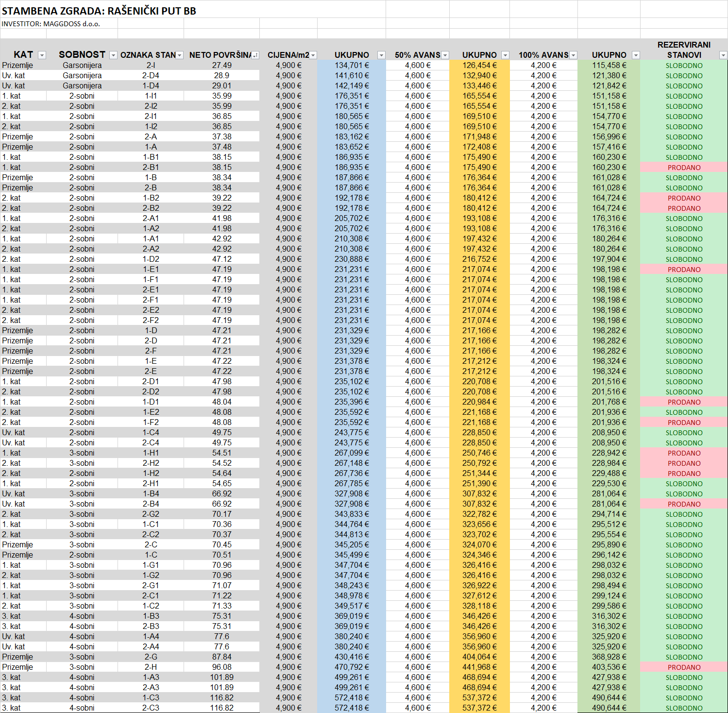Image resolution: width=728 pixels, height=713 pixels.
Task: Open the CIJENA/m2 filter dropdown
Action: pyautogui.click(x=313, y=55)
